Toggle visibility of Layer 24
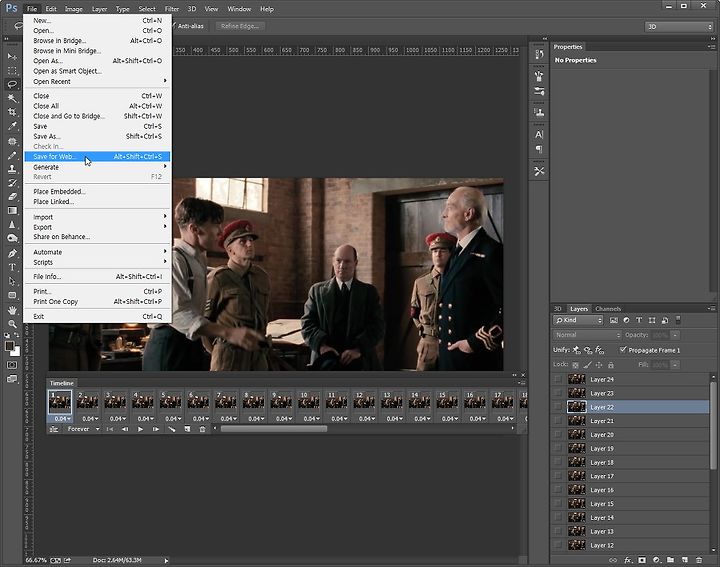 (x=557, y=379)
